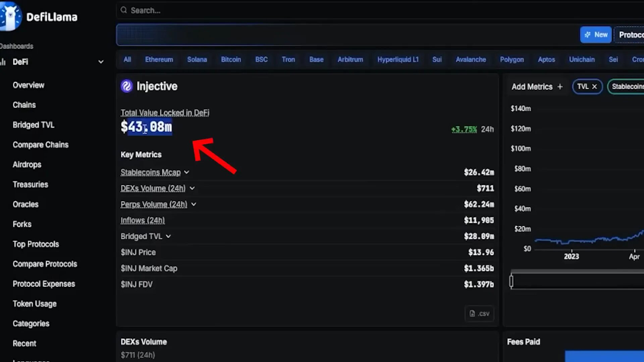This screenshot has height=362, width=644.
Task: Toggle the Bitcoin chain filter
Action: 231,59
